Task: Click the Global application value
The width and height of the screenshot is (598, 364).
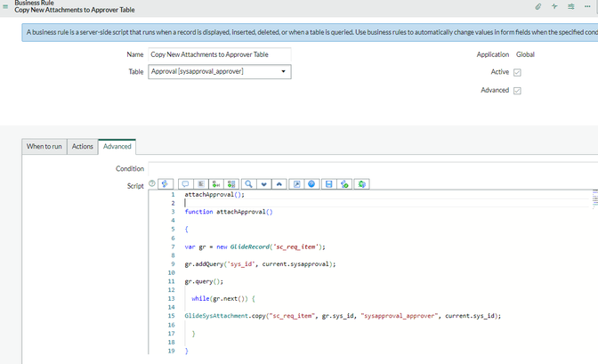Action: 525,54
